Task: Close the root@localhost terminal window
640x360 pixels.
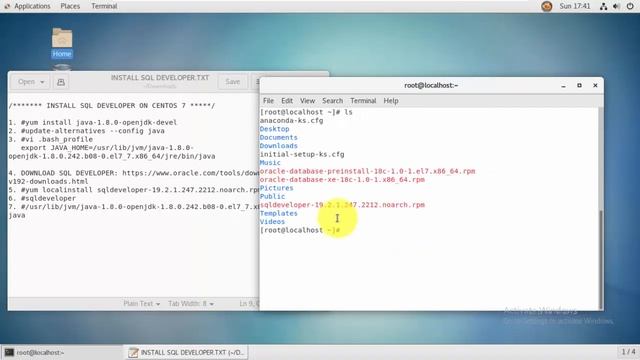Action: (x=595, y=85)
